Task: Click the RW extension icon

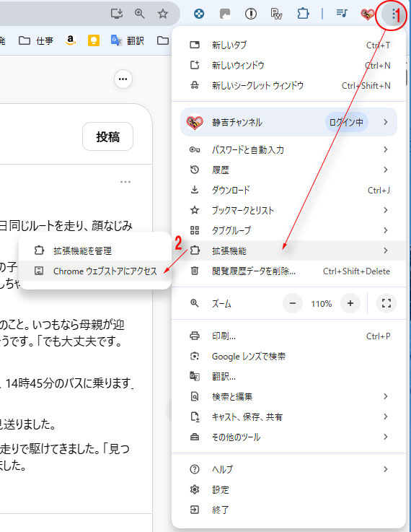Action: [x=276, y=14]
